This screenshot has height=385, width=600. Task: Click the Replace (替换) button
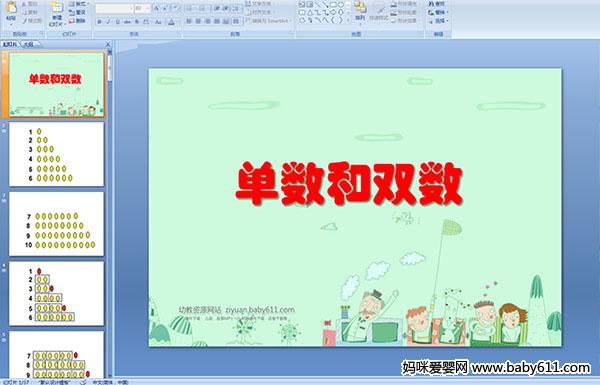click(x=437, y=13)
